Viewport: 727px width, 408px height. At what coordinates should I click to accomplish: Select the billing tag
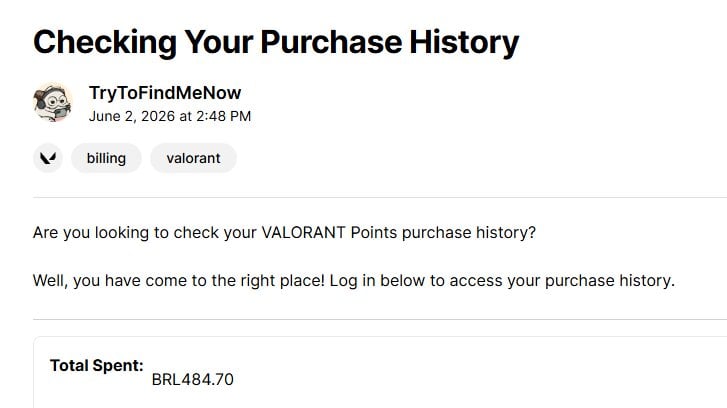(106, 158)
